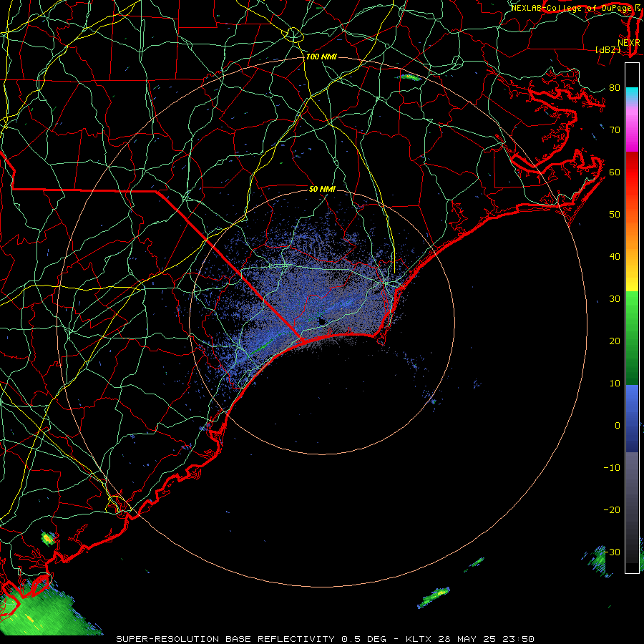The image size is (644, 644).
Task: Click the 0 value on the dBZ scale
Action: pyautogui.click(x=618, y=426)
